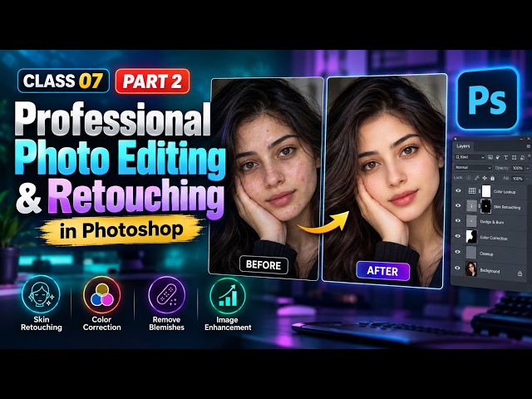The height and width of the screenshot is (399, 532).
Task: Select the Skin Retouching layer name
Action: click(x=507, y=207)
